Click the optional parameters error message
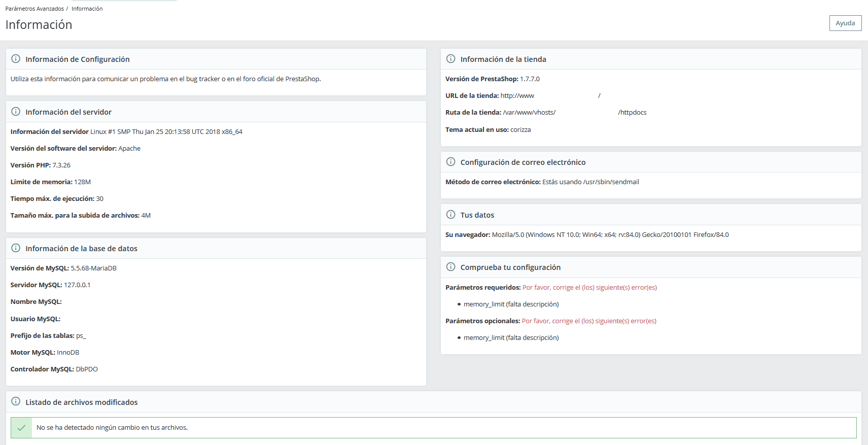Image resolution: width=868 pixels, height=445 pixels. [x=589, y=321]
